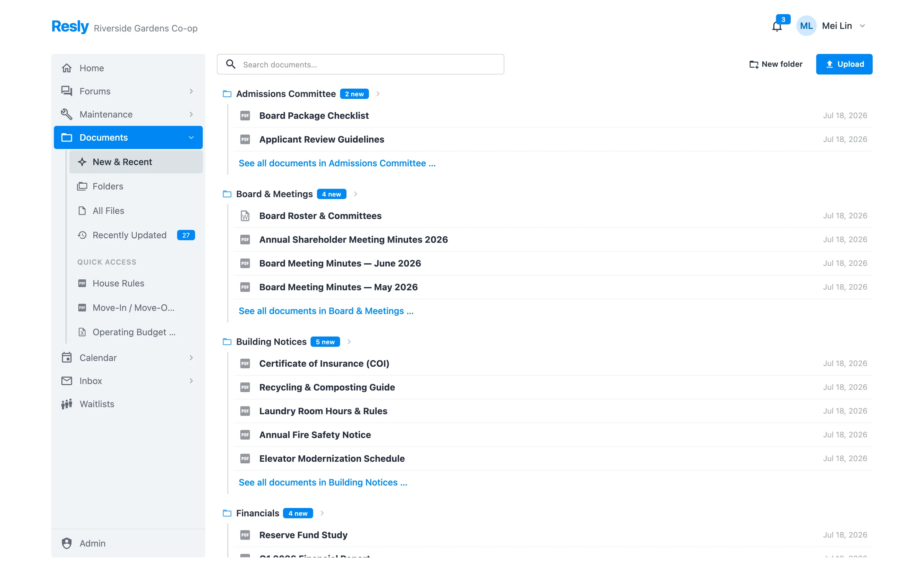Click the Resly logo
The height and width of the screenshot is (578, 924).
pyautogui.click(x=70, y=26)
